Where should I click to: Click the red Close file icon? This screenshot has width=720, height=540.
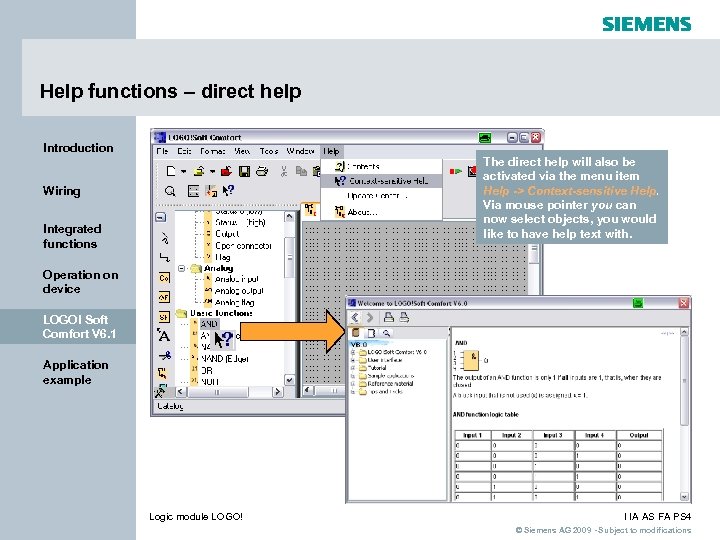[226, 171]
